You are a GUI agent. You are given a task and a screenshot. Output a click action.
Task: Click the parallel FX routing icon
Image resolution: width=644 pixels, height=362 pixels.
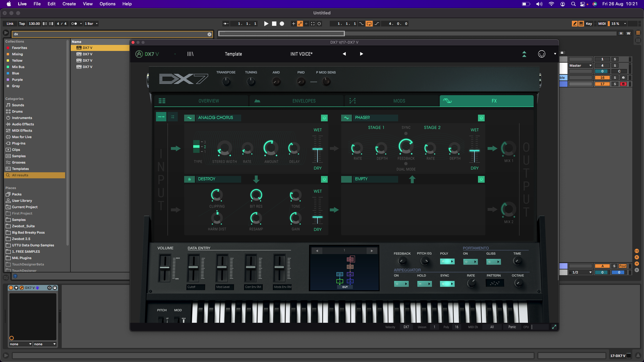(172, 117)
